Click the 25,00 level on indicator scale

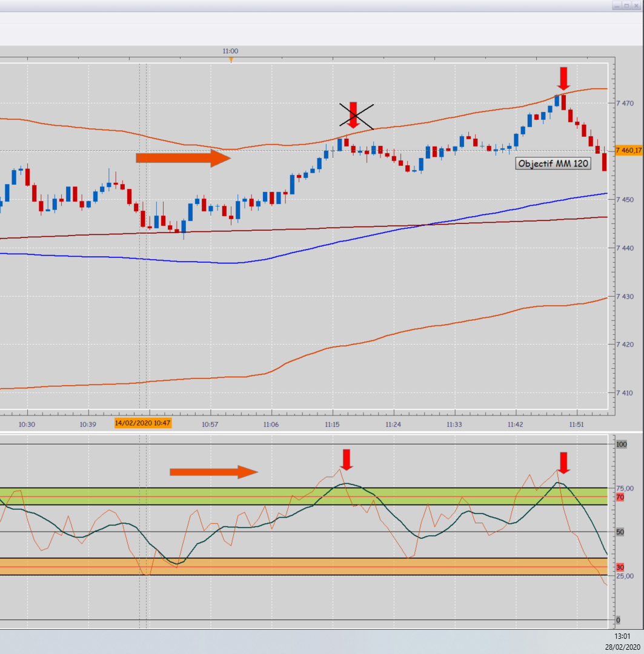[625, 576]
